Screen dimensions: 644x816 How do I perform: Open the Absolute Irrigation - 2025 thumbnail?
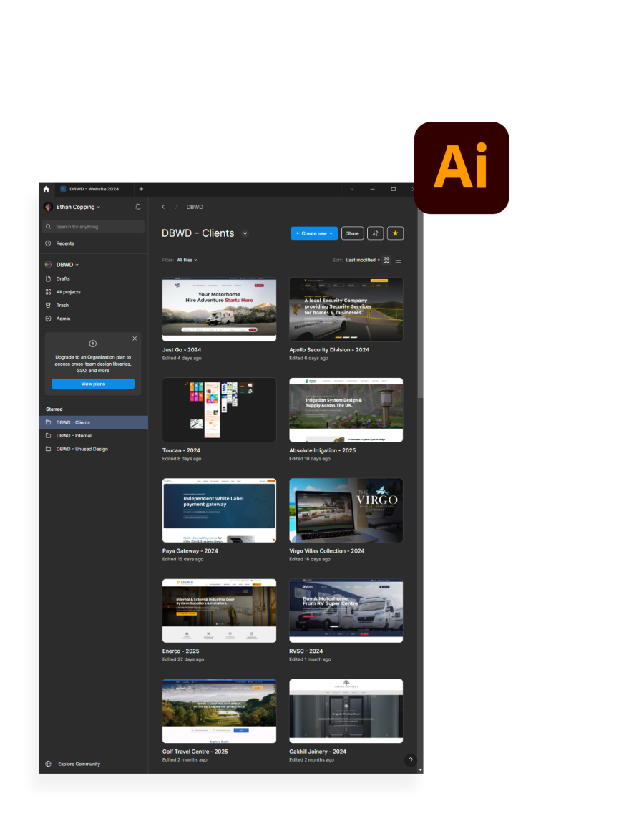pos(346,409)
